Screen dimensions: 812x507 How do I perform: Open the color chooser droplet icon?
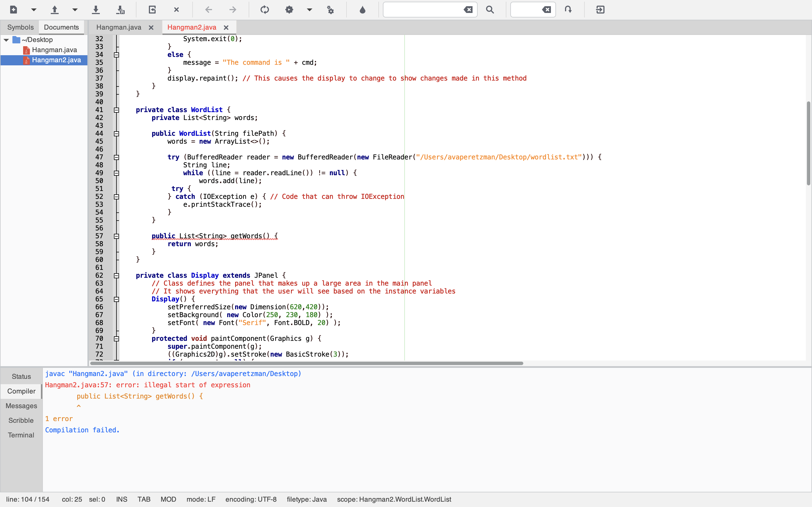pyautogui.click(x=362, y=10)
